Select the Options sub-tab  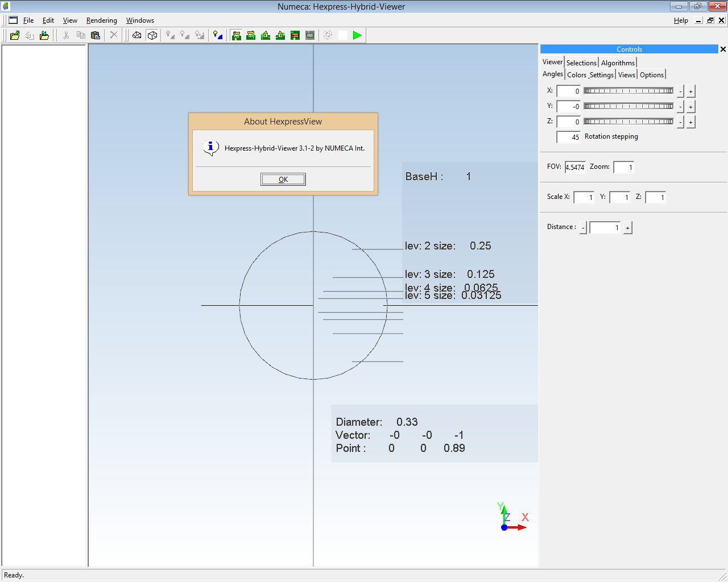[x=652, y=75]
